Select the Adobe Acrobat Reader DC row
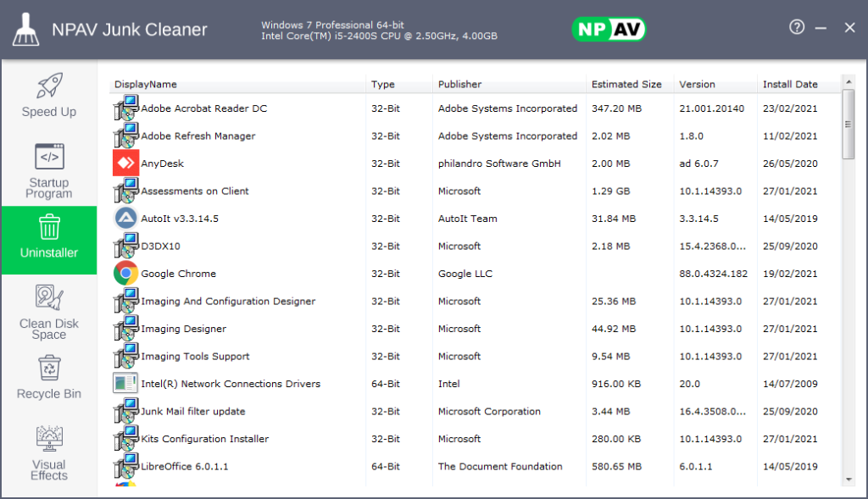868x499 pixels. (x=203, y=108)
